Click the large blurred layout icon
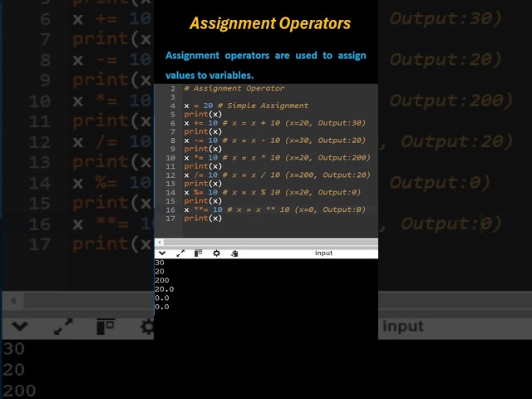 (x=106, y=327)
